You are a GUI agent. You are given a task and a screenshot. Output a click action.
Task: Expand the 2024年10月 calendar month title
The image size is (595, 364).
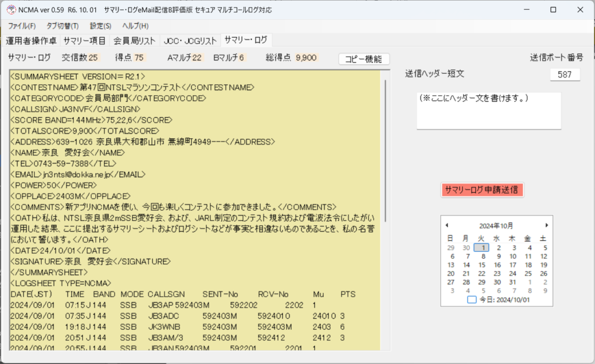point(496,225)
